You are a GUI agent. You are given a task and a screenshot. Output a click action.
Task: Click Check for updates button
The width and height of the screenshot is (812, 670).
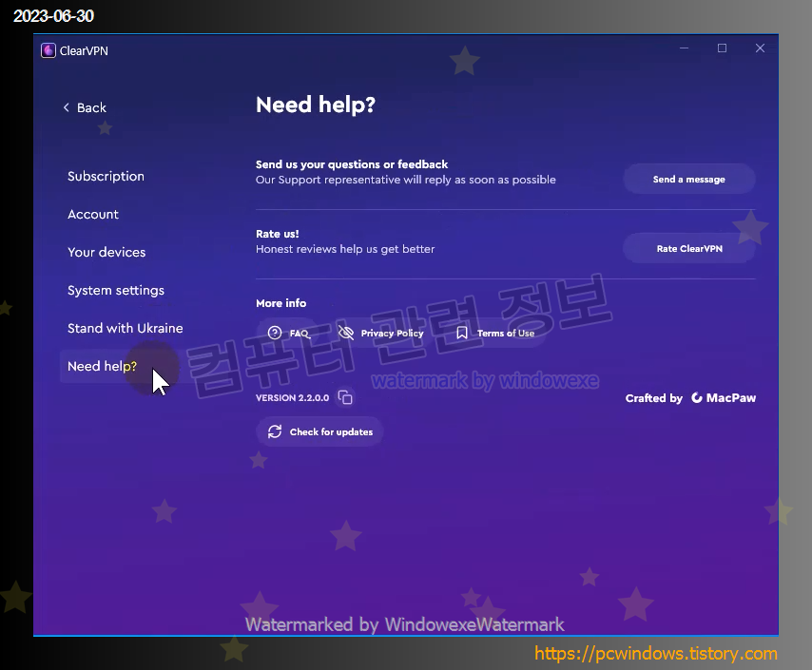pos(319,431)
